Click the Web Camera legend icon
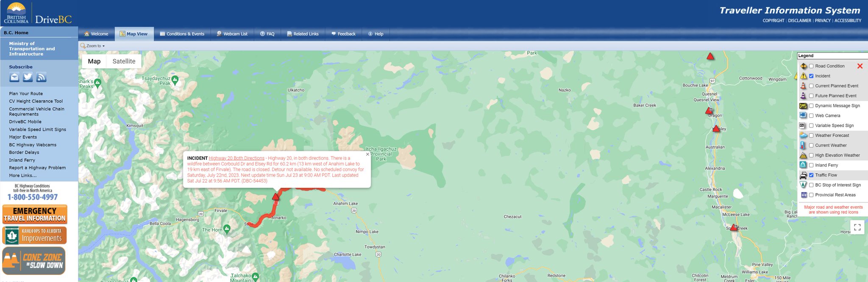Screen dimensions: 868x282 [x=803, y=115]
